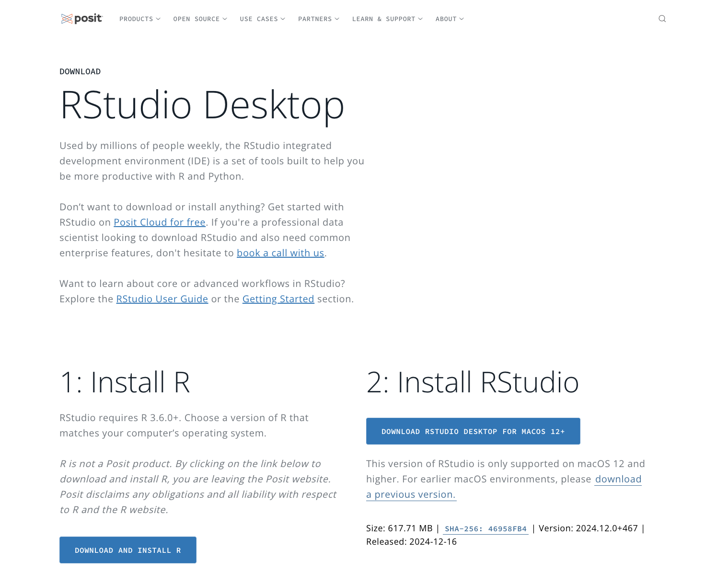Screen dimensions: 728x572
Task: Open the Open Source menu
Action: [200, 19]
